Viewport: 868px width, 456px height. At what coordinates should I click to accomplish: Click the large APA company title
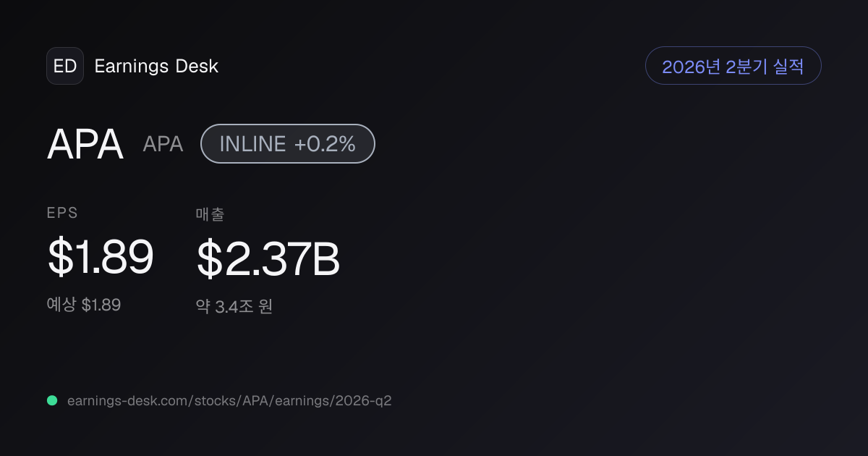[x=85, y=144]
